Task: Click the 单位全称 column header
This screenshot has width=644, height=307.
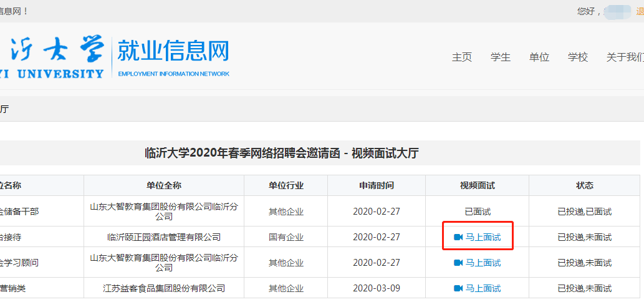Action: tap(164, 185)
